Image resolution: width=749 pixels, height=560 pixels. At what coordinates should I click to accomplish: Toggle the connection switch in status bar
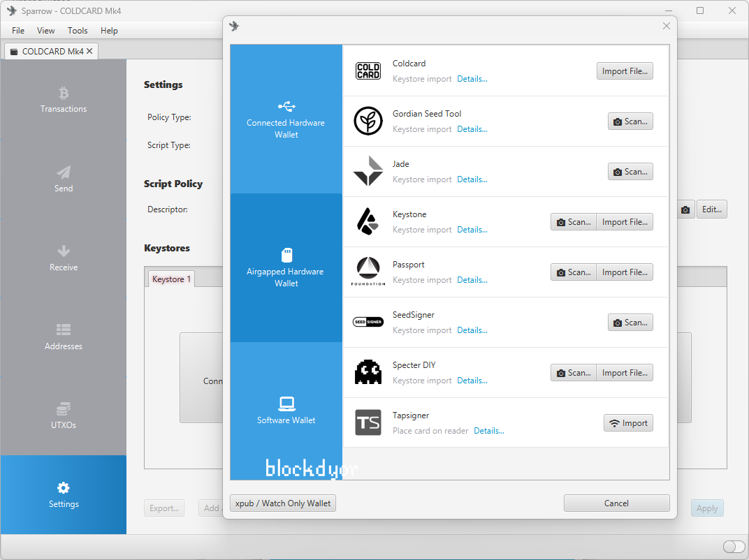[734, 547]
